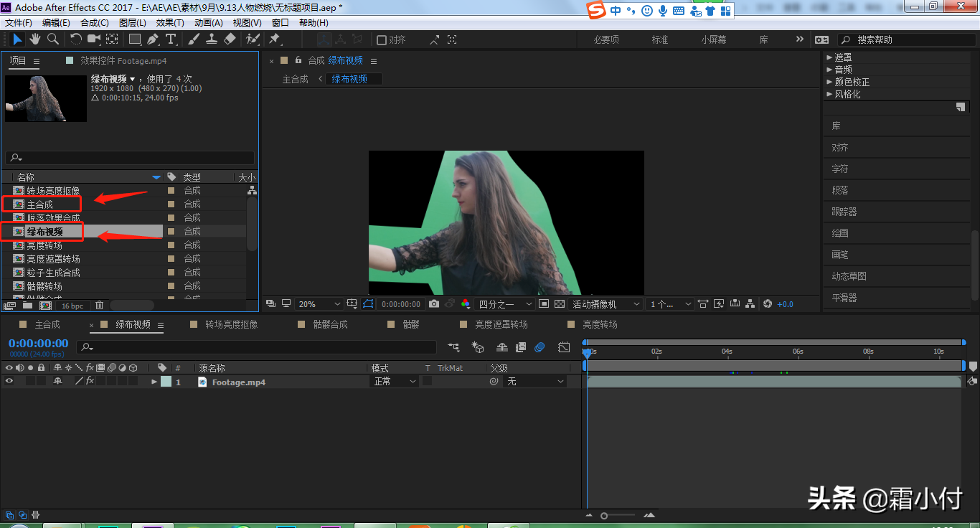Toggle lock switch on Footage.mp4 layer
980x528 pixels.
coord(41,382)
